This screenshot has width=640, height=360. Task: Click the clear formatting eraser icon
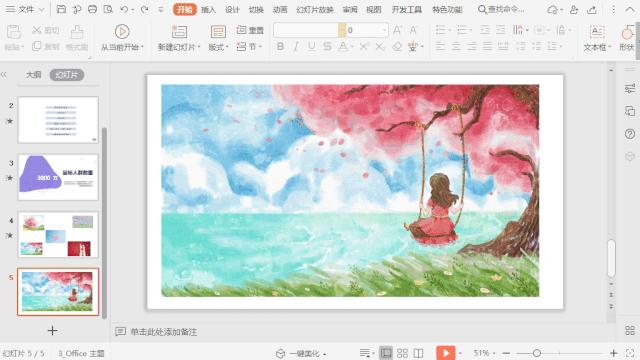pos(397,47)
